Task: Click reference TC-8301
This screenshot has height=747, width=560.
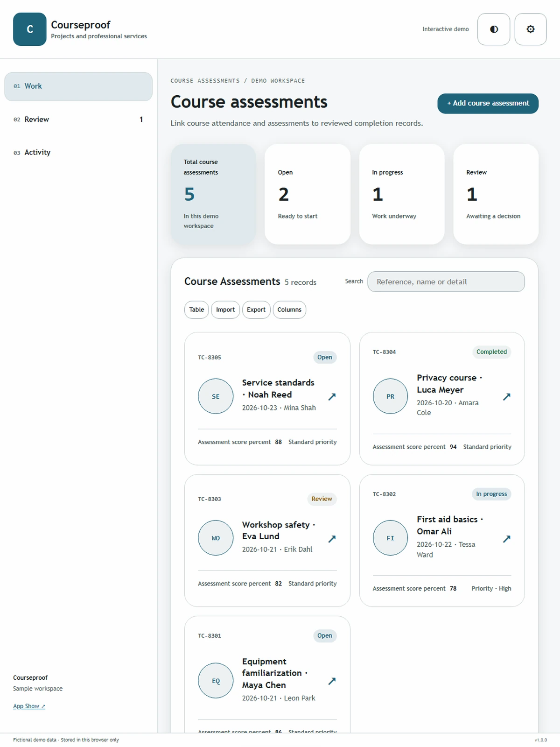Action: pyautogui.click(x=210, y=636)
